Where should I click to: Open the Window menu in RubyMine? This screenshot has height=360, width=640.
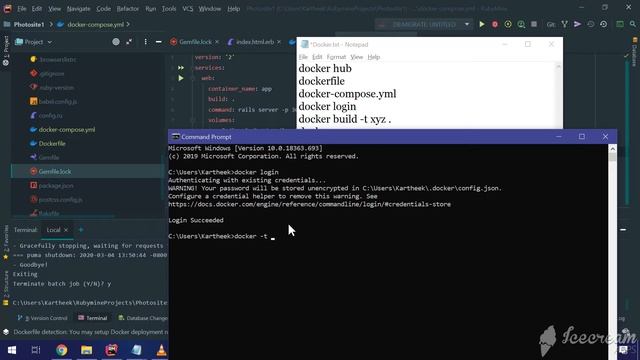point(209,9)
